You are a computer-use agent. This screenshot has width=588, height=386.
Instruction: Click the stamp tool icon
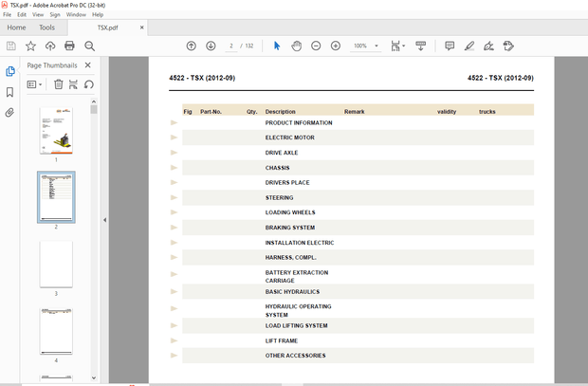pos(508,46)
